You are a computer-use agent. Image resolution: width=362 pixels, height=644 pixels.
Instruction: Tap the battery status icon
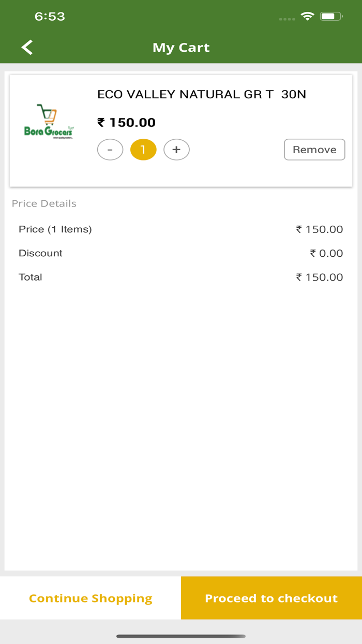(x=330, y=17)
